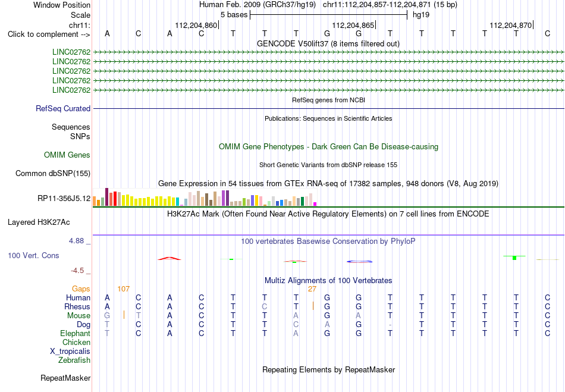Click the gap count 27 in Gaps row
The image size is (565, 392).
coord(312,289)
